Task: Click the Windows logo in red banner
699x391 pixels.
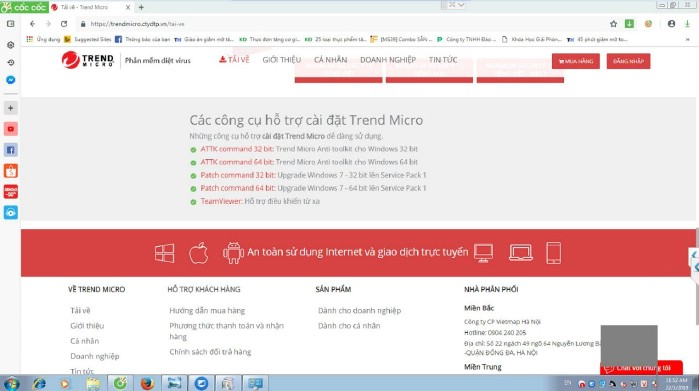Action: [x=164, y=253]
